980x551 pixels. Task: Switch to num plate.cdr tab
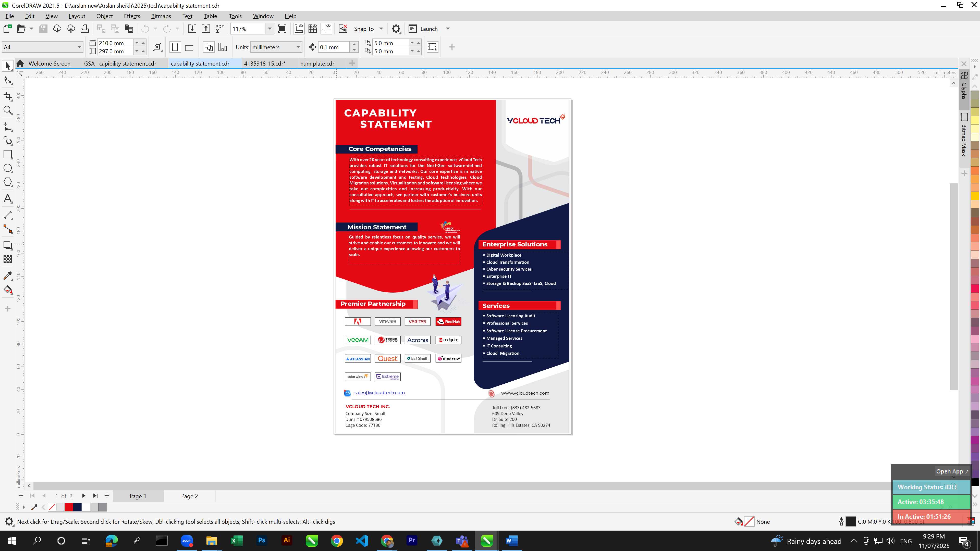pyautogui.click(x=317, y=64)
